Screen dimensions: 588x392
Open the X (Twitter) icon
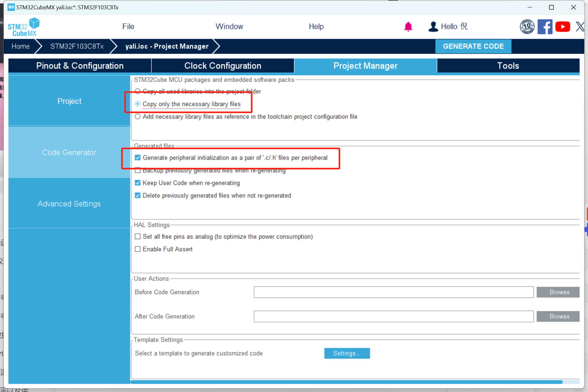[x=580, y=27]
